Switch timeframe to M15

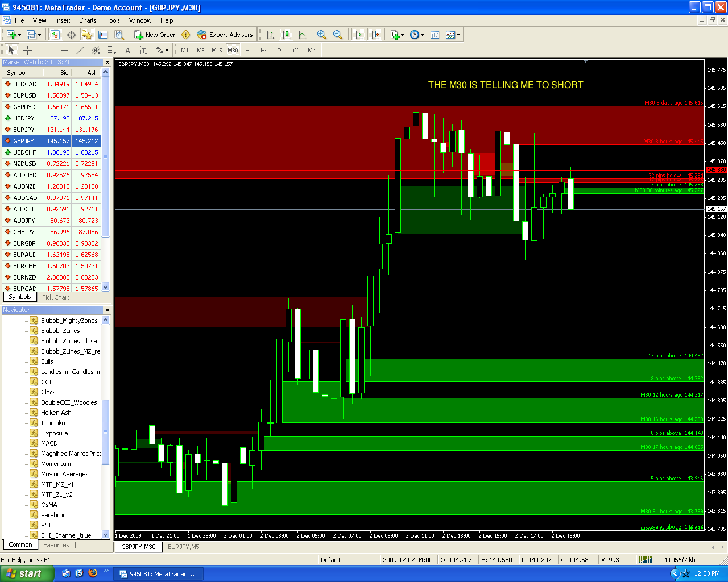pos(217,50)
